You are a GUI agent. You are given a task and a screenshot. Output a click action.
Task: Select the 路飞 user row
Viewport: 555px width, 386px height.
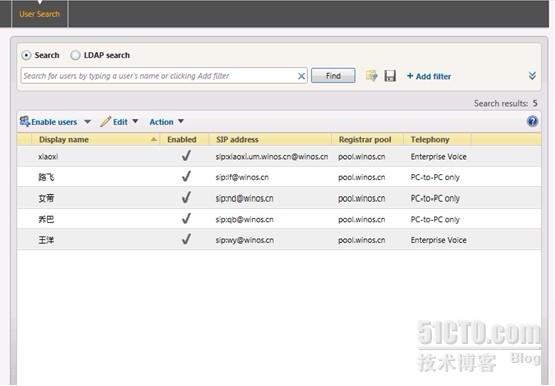[x=279, y=177]
